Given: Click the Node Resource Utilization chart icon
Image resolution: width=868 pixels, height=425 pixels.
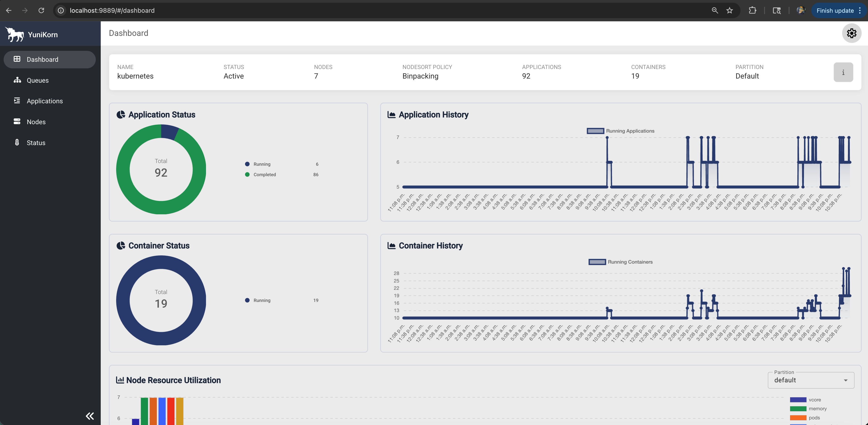Looking at the screenshot, I should click(120, 379).
